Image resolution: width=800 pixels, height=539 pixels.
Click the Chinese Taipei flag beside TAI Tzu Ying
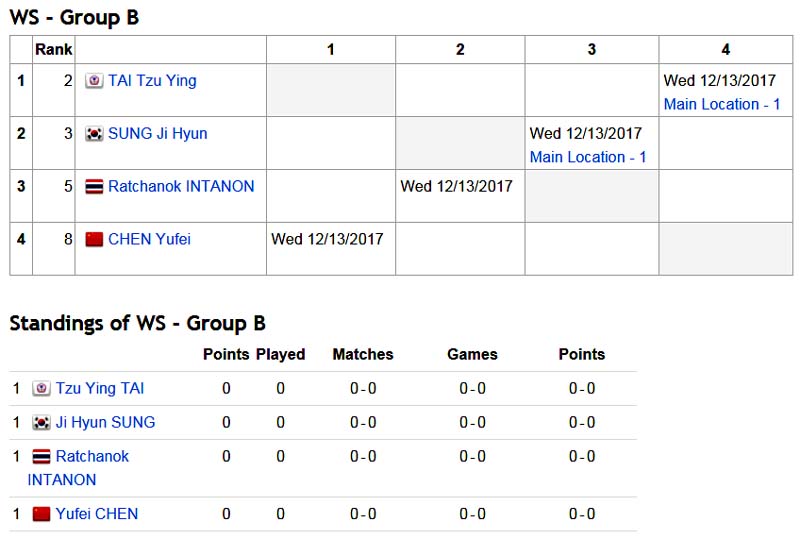(x=94, y=81)
